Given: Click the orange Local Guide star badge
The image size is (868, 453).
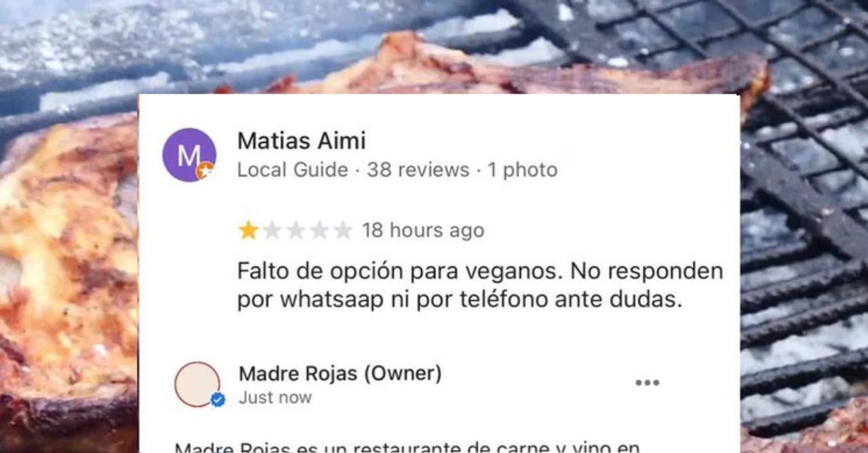Looking at the screenshot, I should (x=205, y=171).
